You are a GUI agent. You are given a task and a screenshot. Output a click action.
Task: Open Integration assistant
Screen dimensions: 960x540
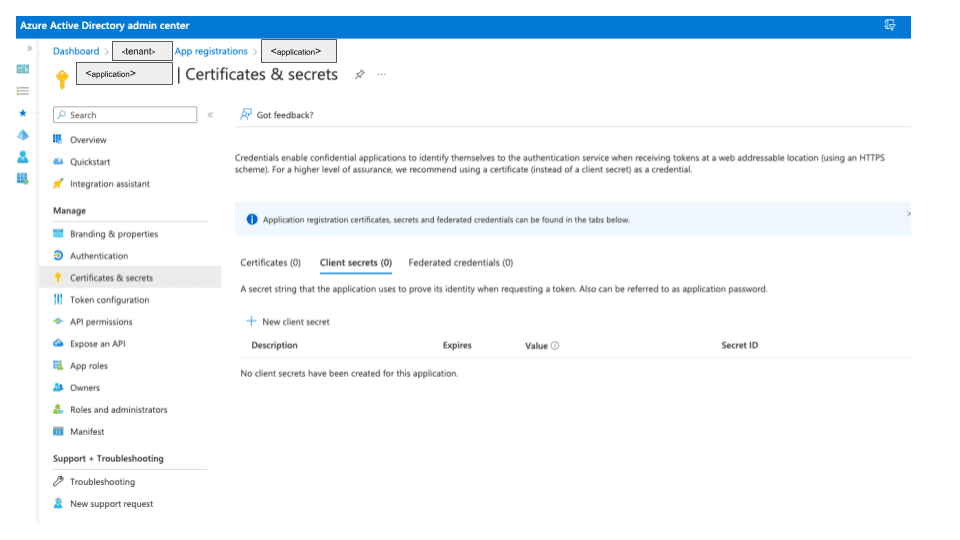[110, 184]
